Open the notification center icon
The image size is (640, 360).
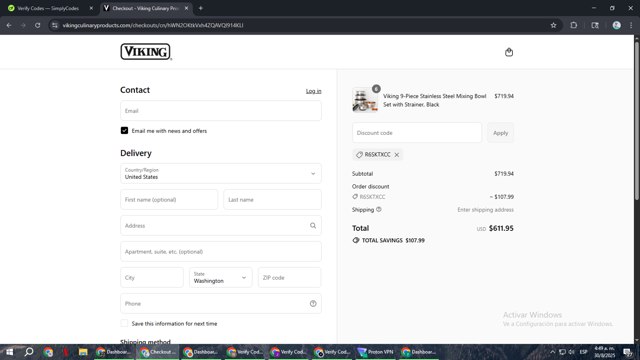(x=627, y=352)
